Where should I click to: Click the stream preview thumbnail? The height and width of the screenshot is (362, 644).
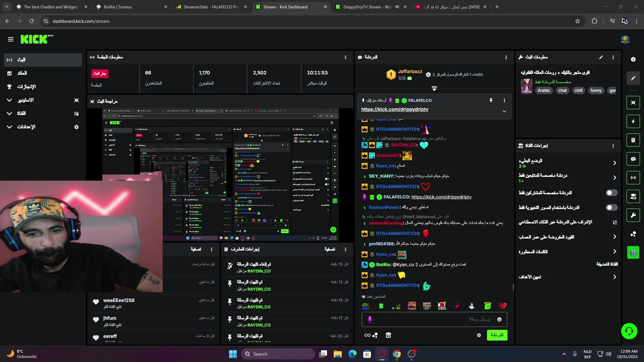(220, 175)
